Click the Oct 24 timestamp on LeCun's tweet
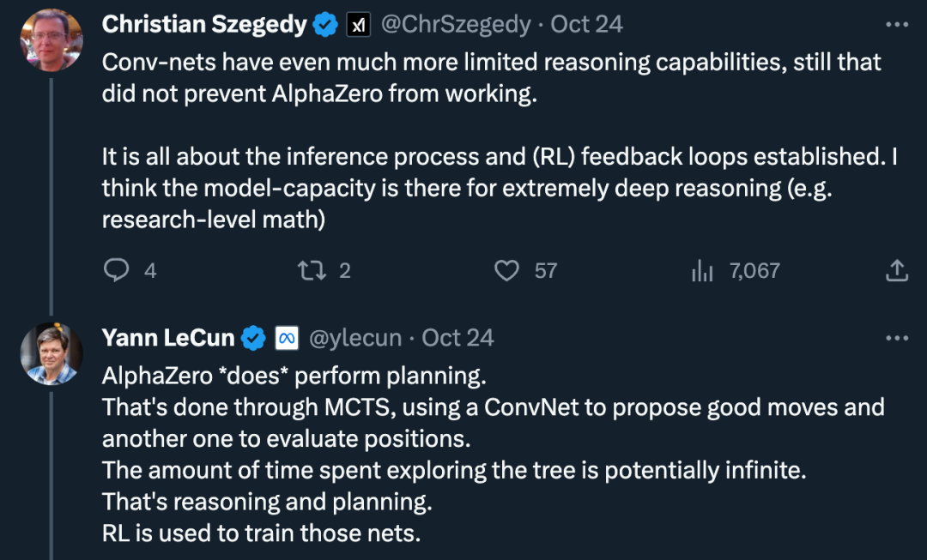This screenshot has width=927, height=560. (457, 339)
